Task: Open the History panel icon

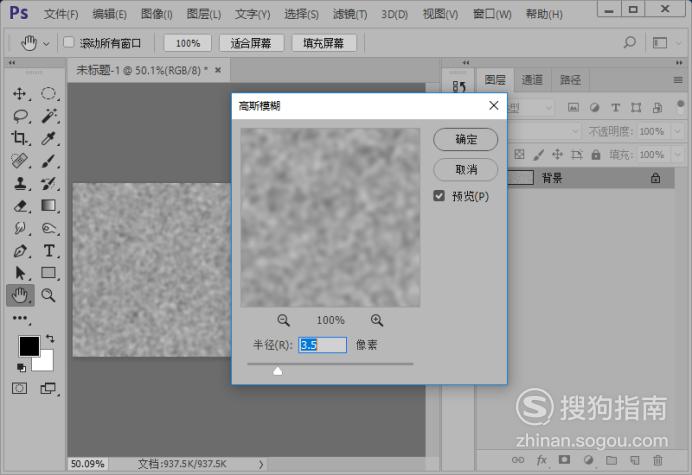Action: point(459,87)
